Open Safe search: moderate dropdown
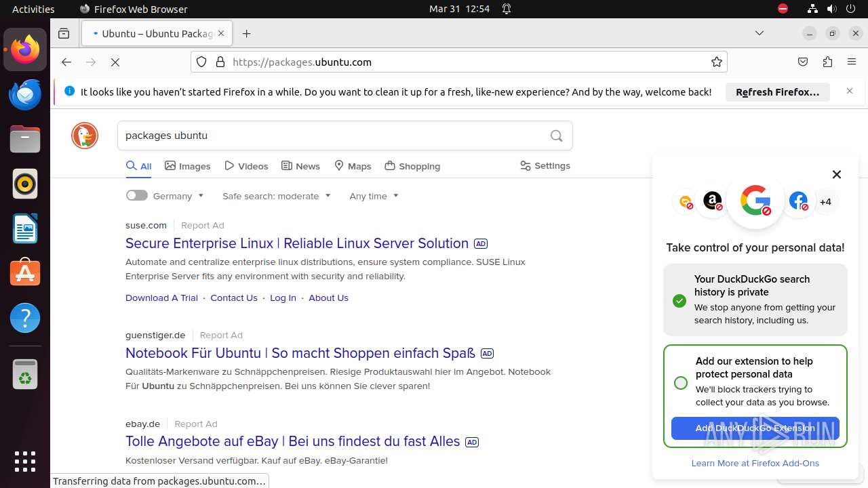868x488 pixels. pyautogui.click(x=277, y=196)
